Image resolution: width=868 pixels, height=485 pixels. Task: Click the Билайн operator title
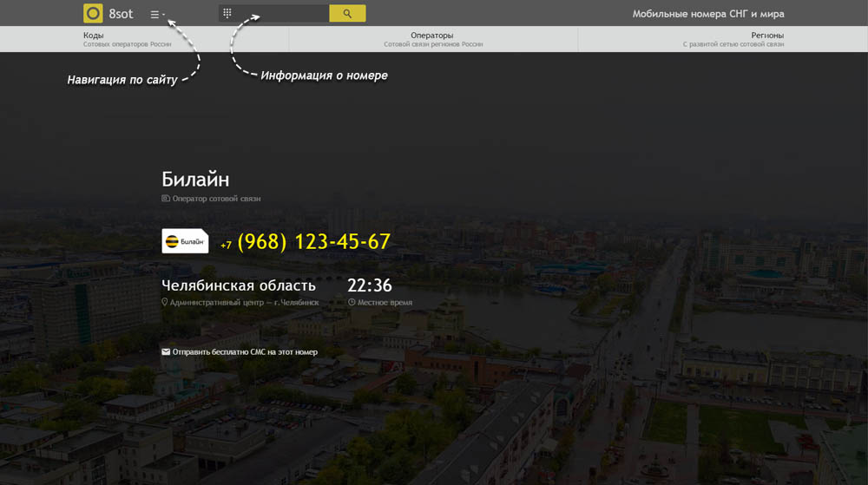[195, 180]
